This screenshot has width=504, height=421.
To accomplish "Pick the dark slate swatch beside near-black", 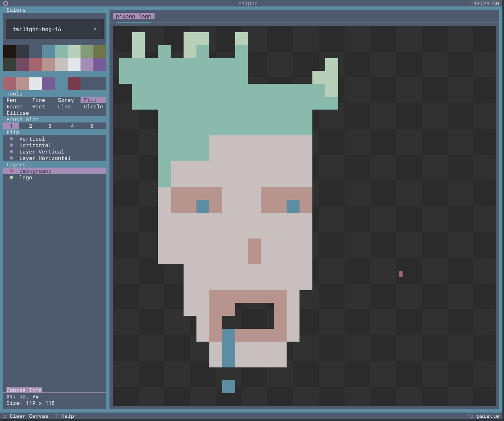I will tap(23, 52).
